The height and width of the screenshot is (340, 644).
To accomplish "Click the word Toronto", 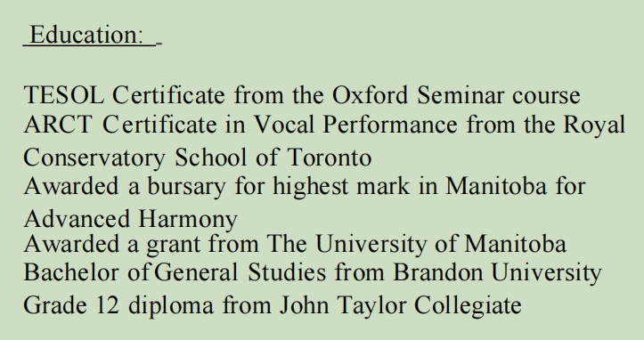I will tap(330, 158).
